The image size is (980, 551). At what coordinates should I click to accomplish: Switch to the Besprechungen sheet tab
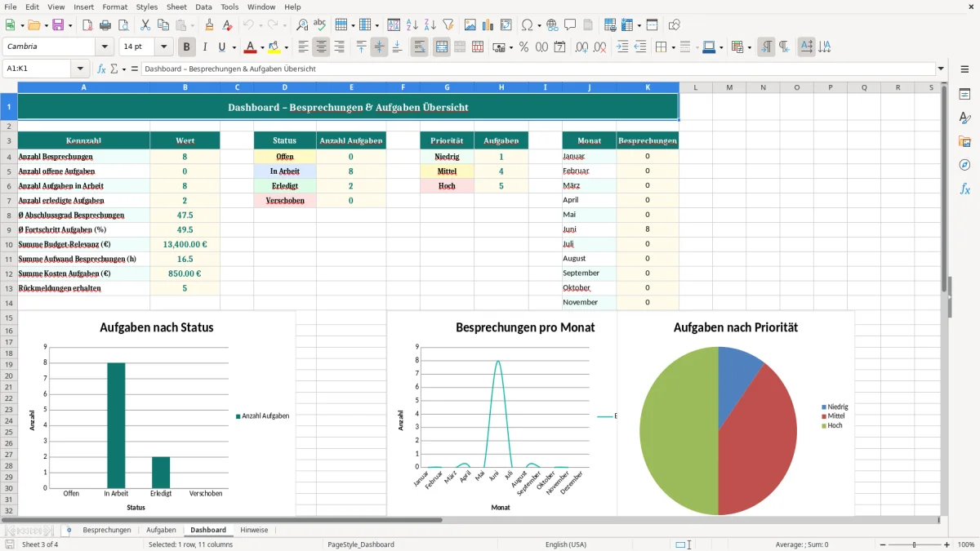107,530
